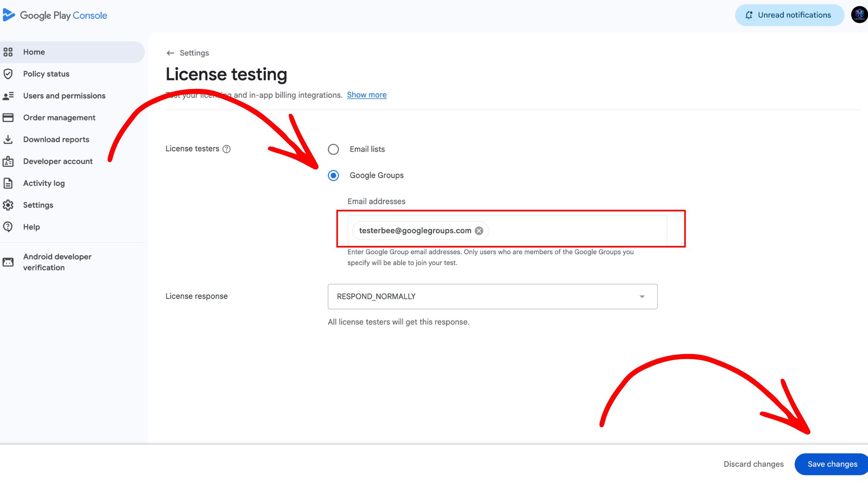Screen dimensions: 868x484
Task: Click Discard changes button
Action: [x=754, y=464]
